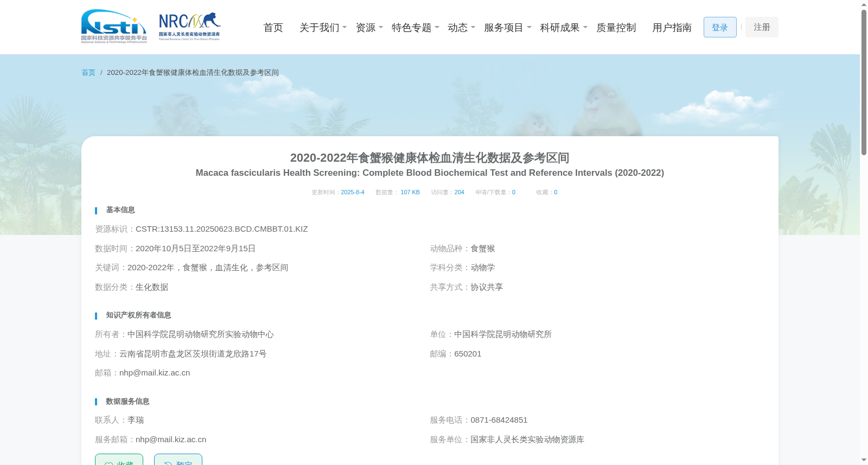Open the 动态 menu
The height and width of the screenshot is (465, 868).
pos(457,28)
